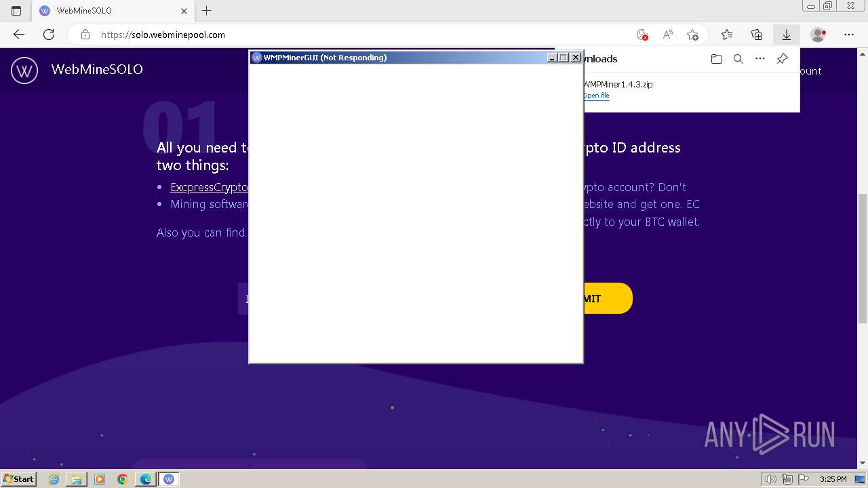Minimize the WMPMinerGUI window
Image resolution: width=868 pixels, height=488 pixels.
[x=552, y=58]
